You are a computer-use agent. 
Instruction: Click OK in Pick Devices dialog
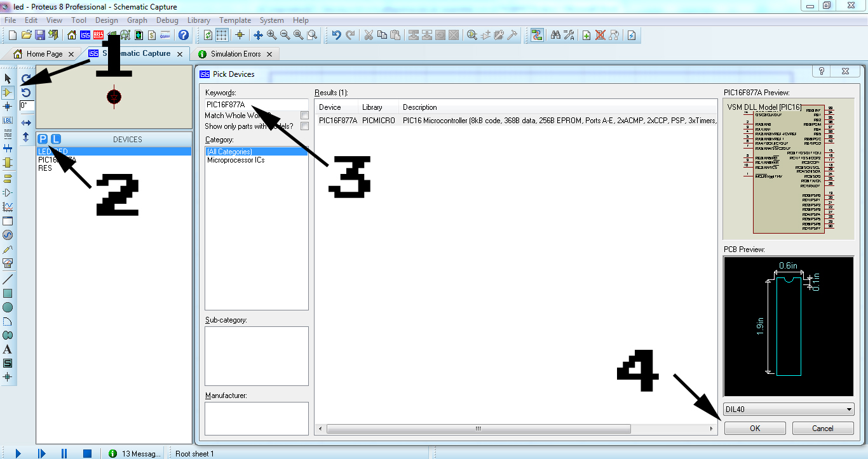click(755, 428)
